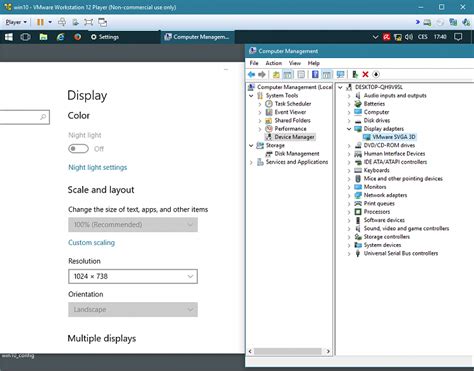474x371 pixels.
Task: Select Event Viewer in console tree
Action: click(x=290, y=112)
